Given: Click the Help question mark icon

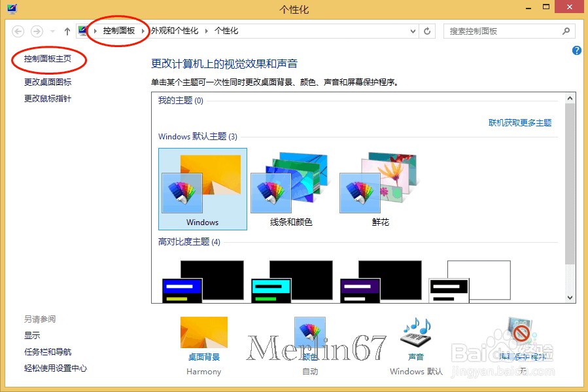Looking at the screenshot, I should pos(576,50).
